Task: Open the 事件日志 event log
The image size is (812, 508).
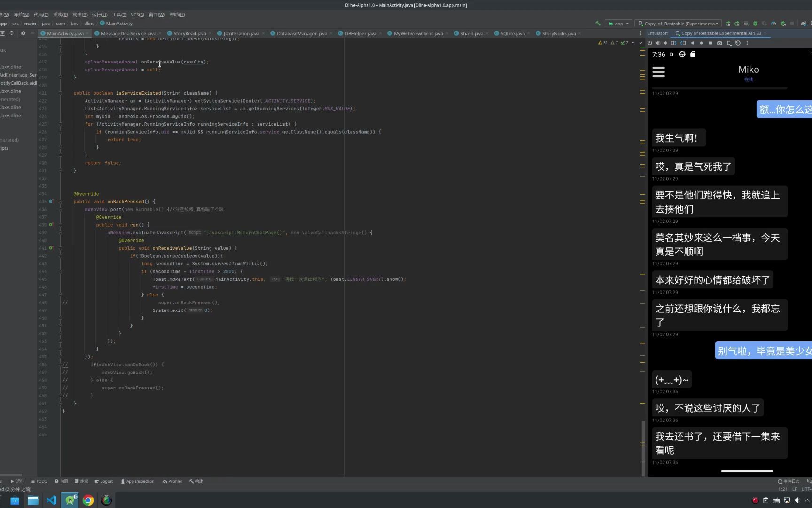Action: point(789,481)
